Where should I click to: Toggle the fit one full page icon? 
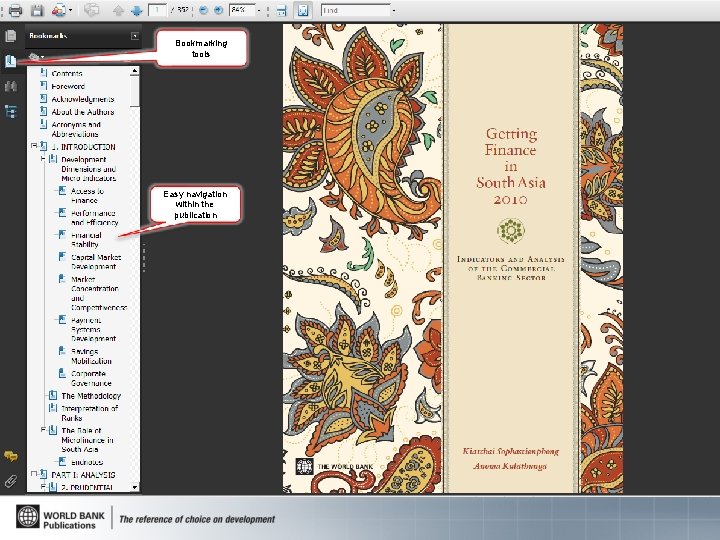[303, 10]
